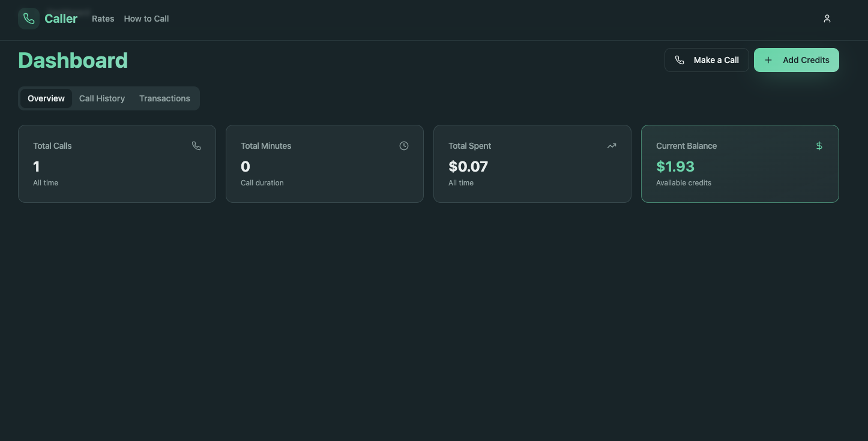Open the Rates page
This screenshot has height=441, width=868.
point(103,19)
